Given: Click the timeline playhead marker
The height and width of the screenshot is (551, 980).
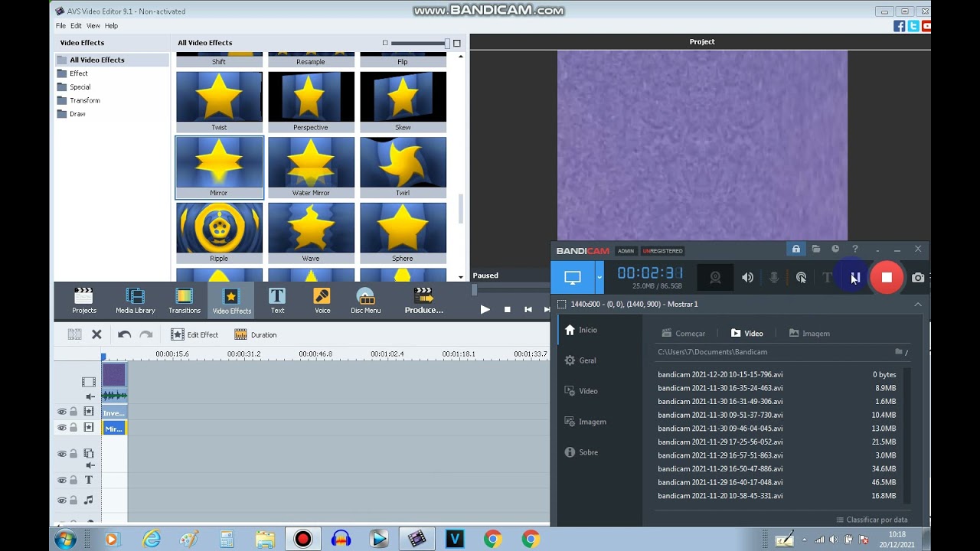Looking at the screenshot, I should (x=103, y=356).
